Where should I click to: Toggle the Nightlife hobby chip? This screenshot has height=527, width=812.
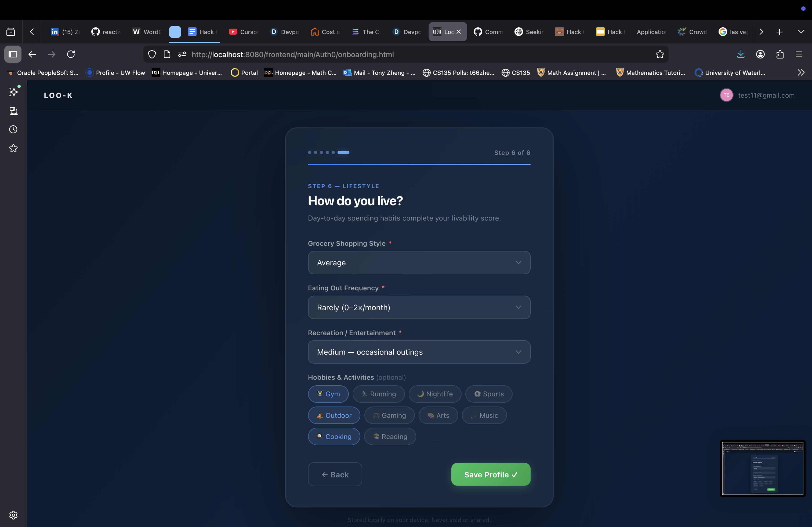pyautogui.click(x=435, y=394)
